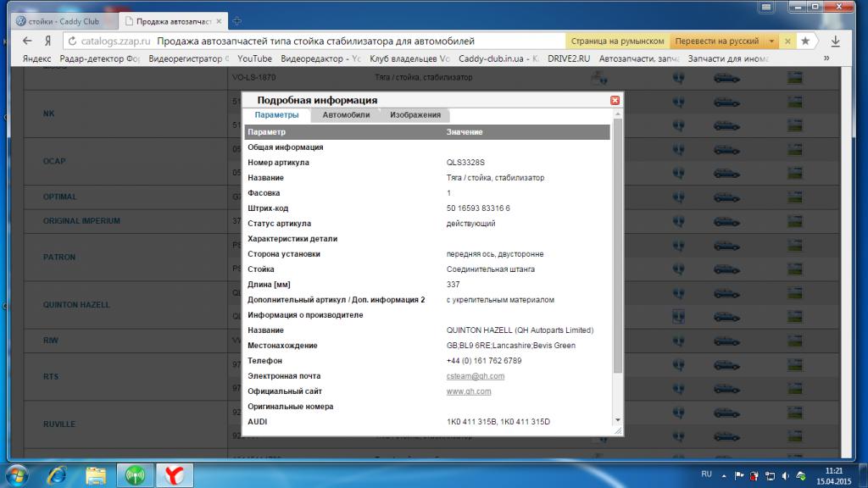Click the dialog vertical scrollbar thumb
This screenshot has width=868, height=488.
pos(618,245)
